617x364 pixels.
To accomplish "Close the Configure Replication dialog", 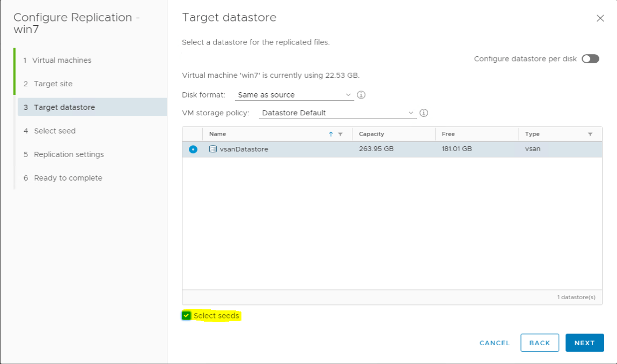I will 600,18.
